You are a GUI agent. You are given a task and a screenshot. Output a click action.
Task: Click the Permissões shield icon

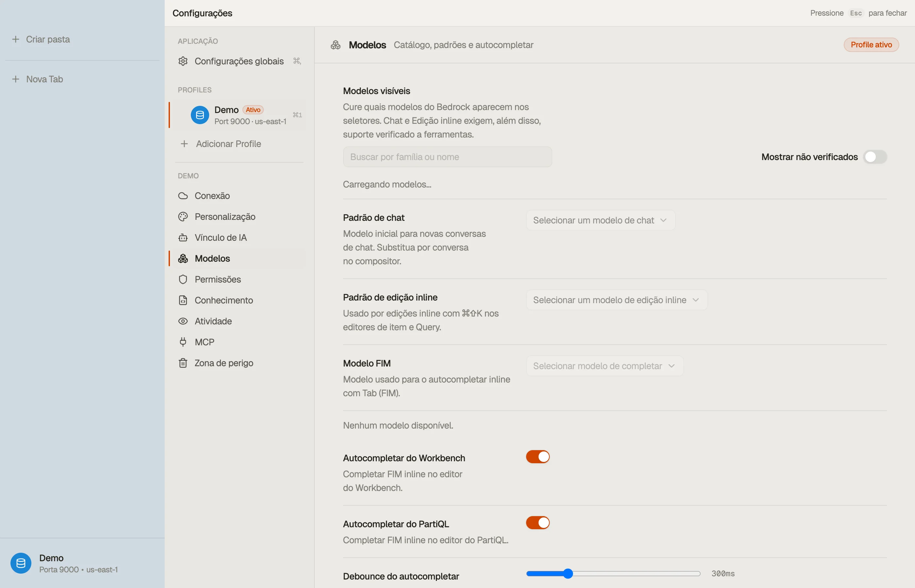pos(183,280)
